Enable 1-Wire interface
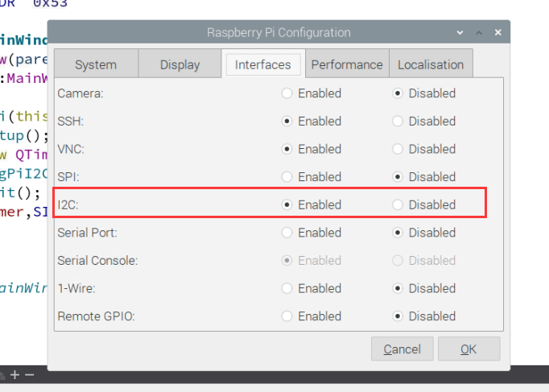The height and width of the screenshot is (392, 549). click(x=287, y=288)
